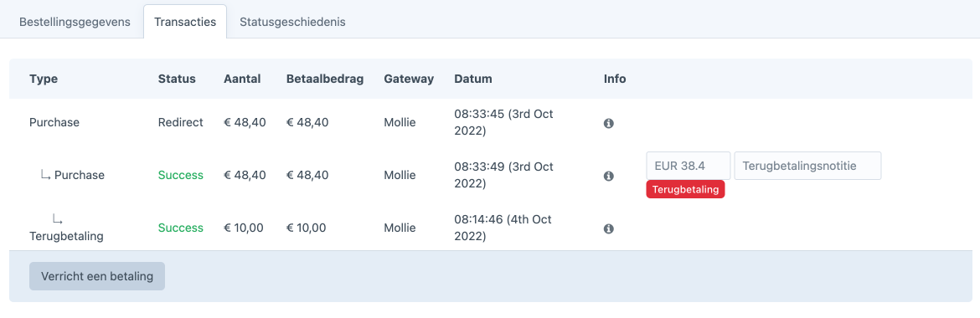Click the Betaalbedrag column header
Screen dimensions: 980x318
[x=325, y=79]
